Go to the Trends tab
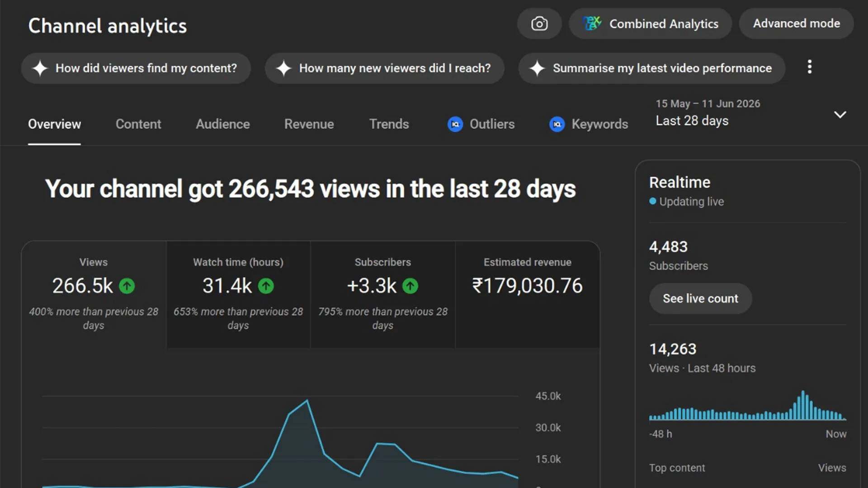Screen dimensions: 868x488 [389, 124]
